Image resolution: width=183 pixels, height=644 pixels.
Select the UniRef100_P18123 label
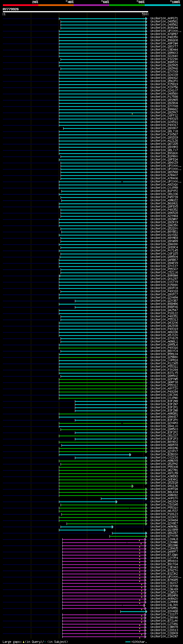click(x=164, y=514)
